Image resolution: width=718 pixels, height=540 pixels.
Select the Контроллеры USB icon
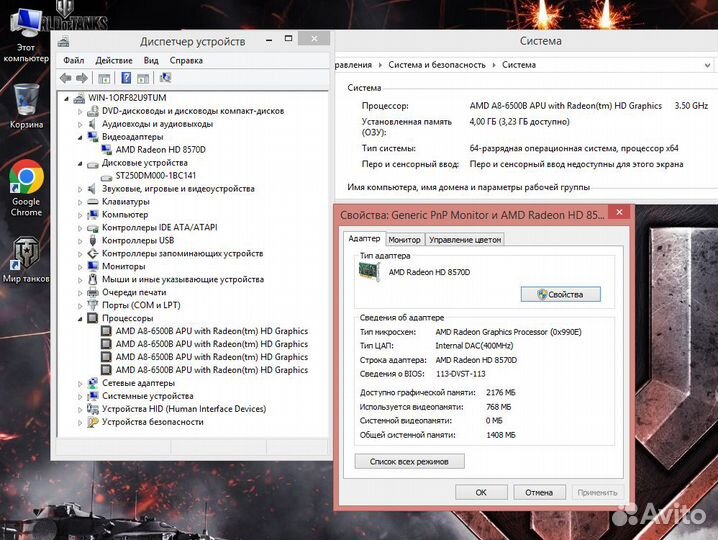(x=93, y=240)
